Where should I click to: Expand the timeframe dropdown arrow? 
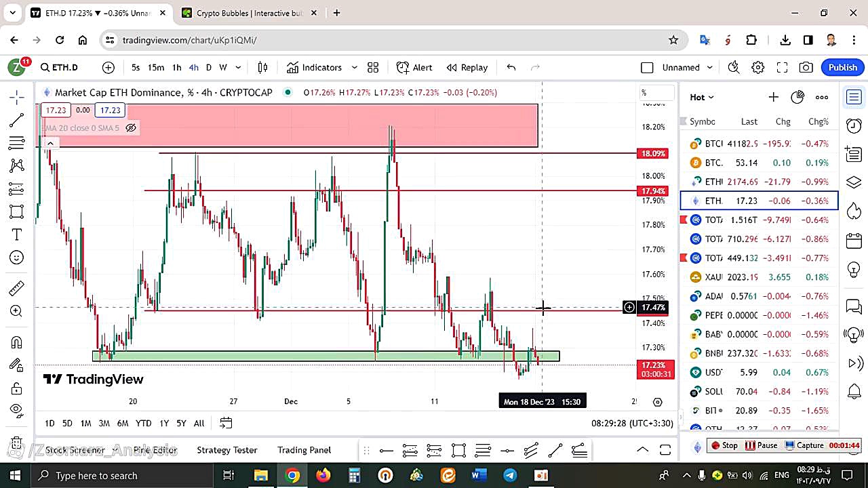click(239, 67)
